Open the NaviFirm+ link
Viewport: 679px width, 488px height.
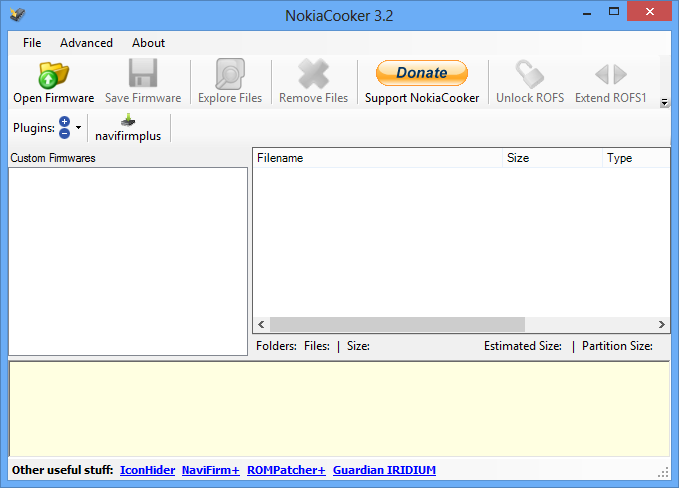[x=210, y=470]
